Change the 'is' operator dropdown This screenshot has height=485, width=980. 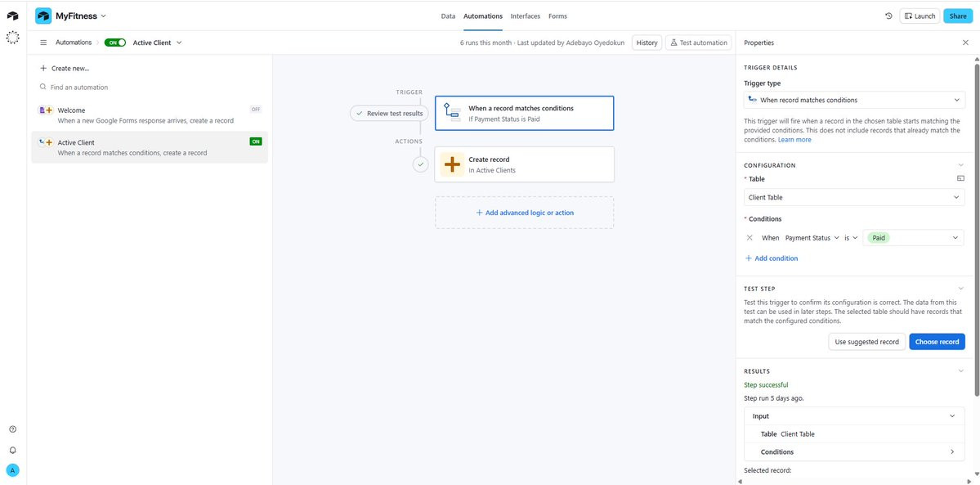click(x=851, y=238)
